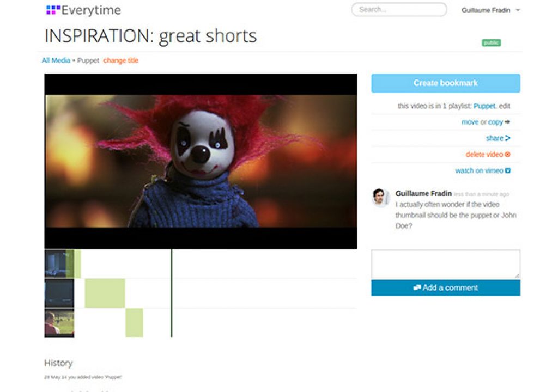Click the share arrow icon
This screenshot has width=558, height=392.
[x=507, y=138]
